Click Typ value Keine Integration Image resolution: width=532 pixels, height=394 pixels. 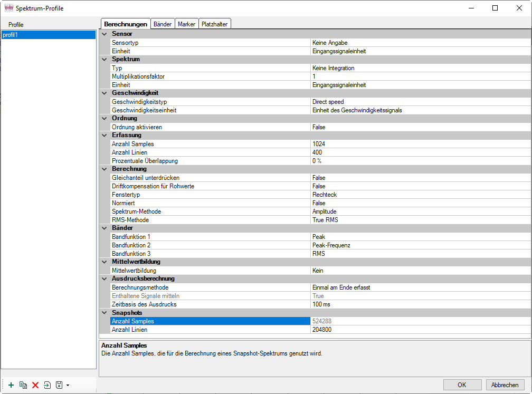421,68
